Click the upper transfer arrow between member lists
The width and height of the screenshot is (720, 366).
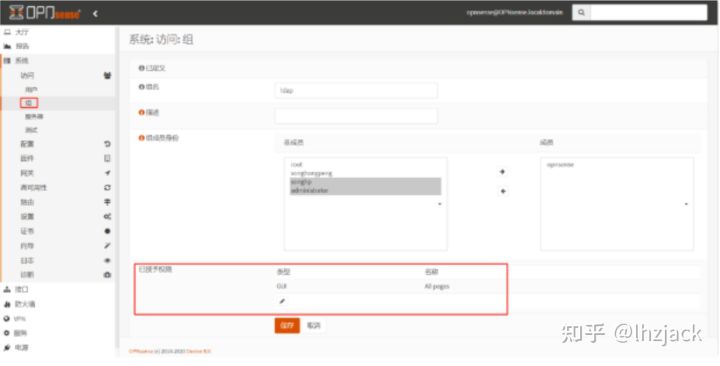point(502,172)
